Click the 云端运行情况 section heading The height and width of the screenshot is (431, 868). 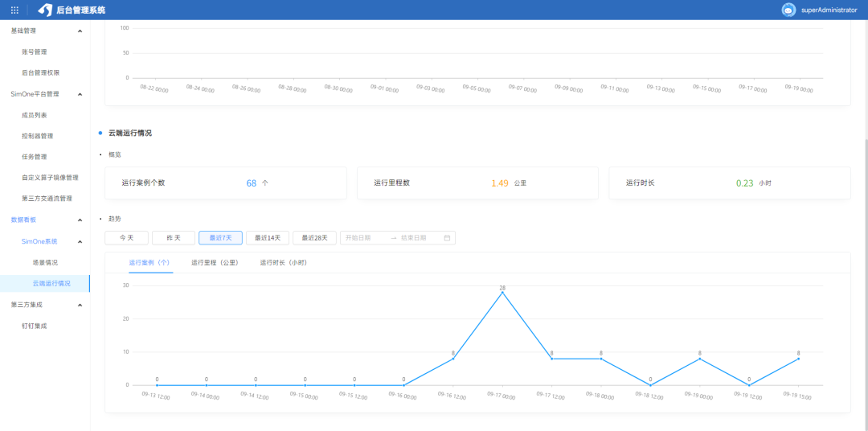(130, 133)
